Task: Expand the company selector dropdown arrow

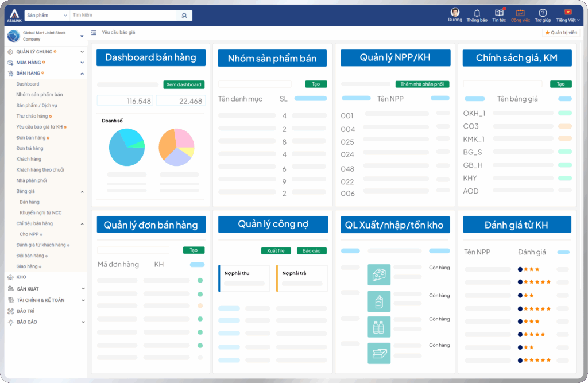Action: 82,36
